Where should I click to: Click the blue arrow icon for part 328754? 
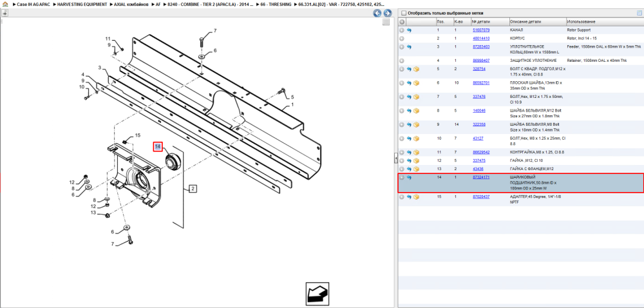(x=409, y=69)
